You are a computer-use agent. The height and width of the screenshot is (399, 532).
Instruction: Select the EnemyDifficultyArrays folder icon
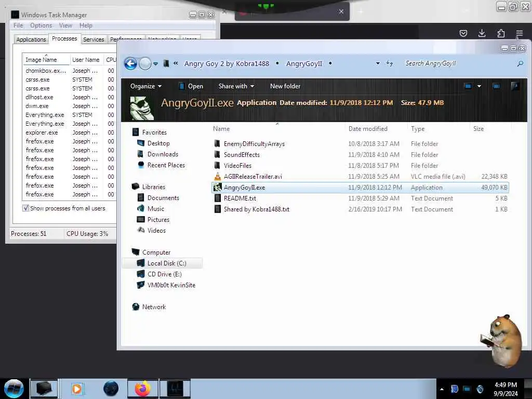pyautogui.click(x=217, y=143)
